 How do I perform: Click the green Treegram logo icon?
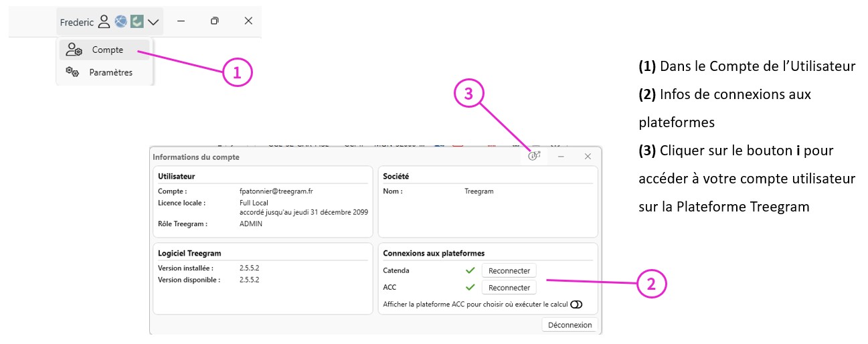click(137, 22)
